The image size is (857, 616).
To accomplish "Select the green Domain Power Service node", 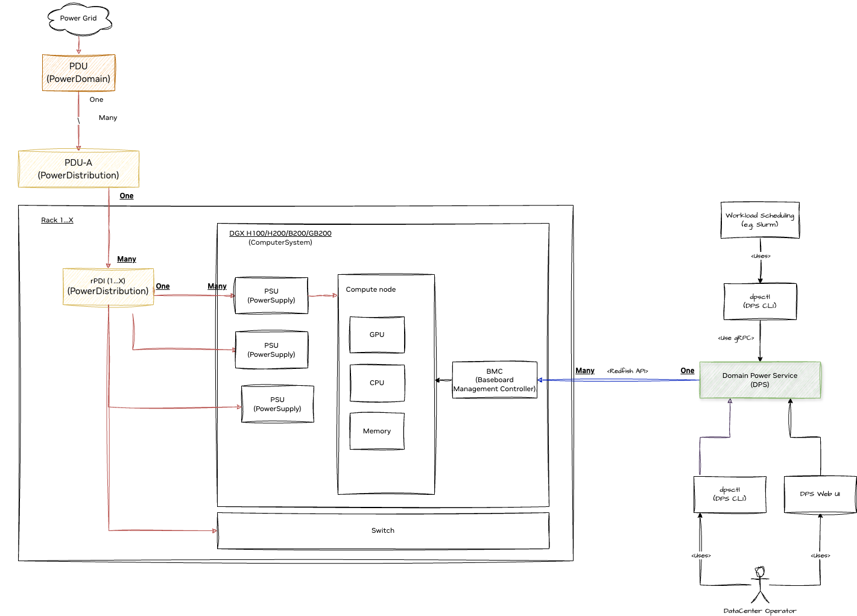I will (x=760, y=380).
